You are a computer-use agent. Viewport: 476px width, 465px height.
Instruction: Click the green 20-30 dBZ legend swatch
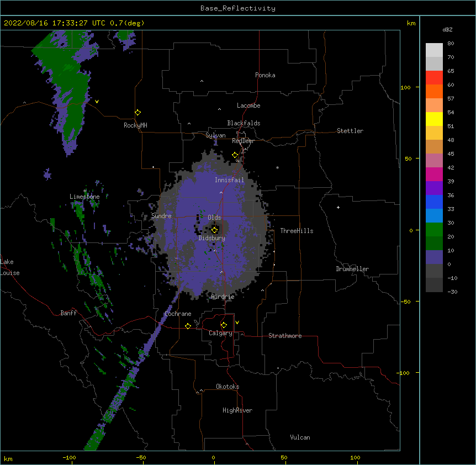[434, 230]
